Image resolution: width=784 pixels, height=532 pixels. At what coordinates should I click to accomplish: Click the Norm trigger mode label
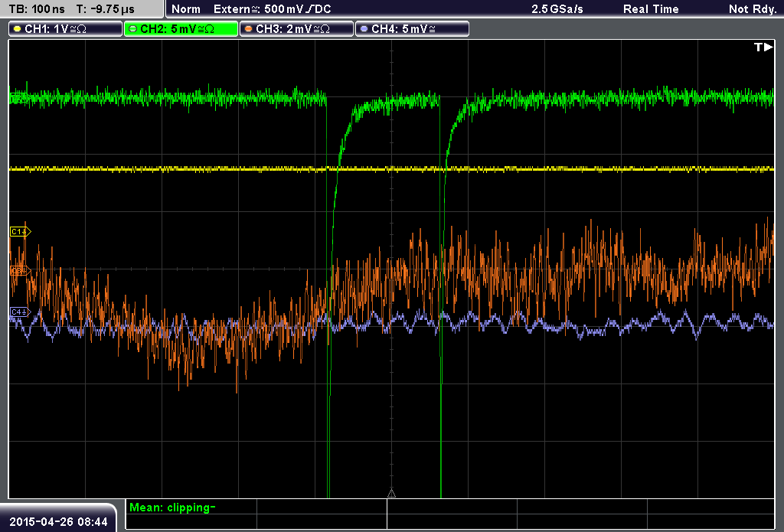pos(186,9)
